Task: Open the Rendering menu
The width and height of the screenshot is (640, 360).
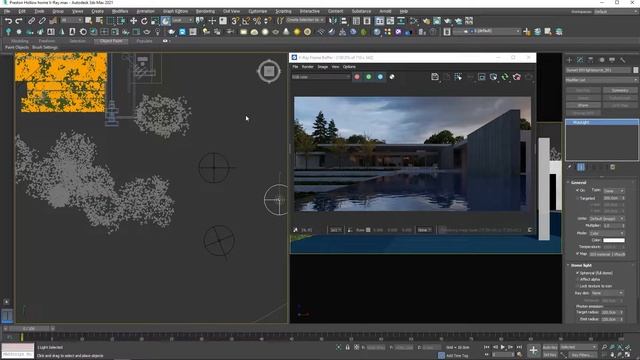Action: (x=205, y=11)
